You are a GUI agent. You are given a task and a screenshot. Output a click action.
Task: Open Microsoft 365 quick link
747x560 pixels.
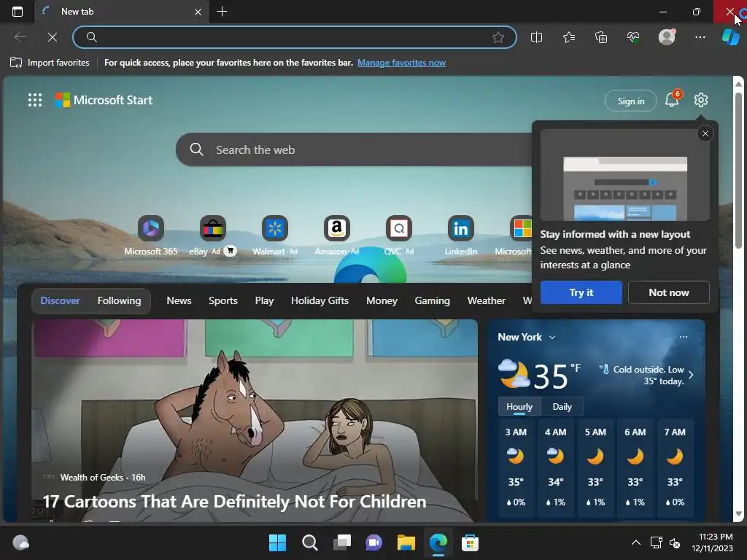pos(150,236)
